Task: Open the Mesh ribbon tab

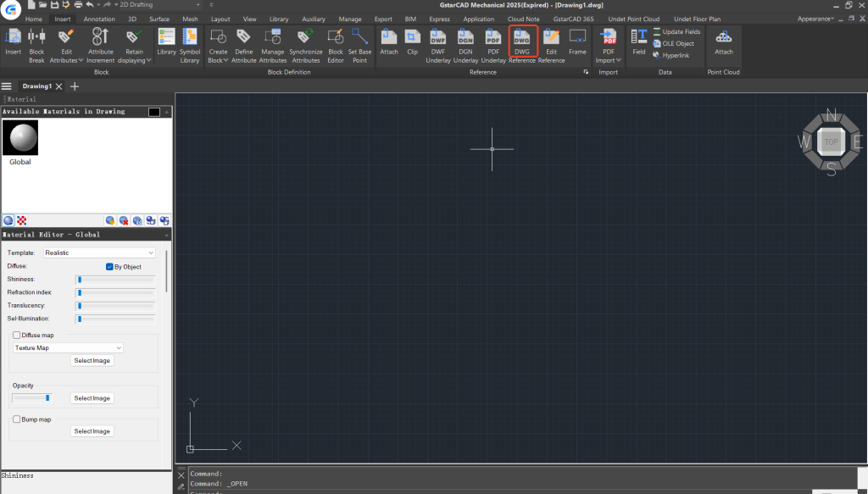Action: [x=190, y=19]
